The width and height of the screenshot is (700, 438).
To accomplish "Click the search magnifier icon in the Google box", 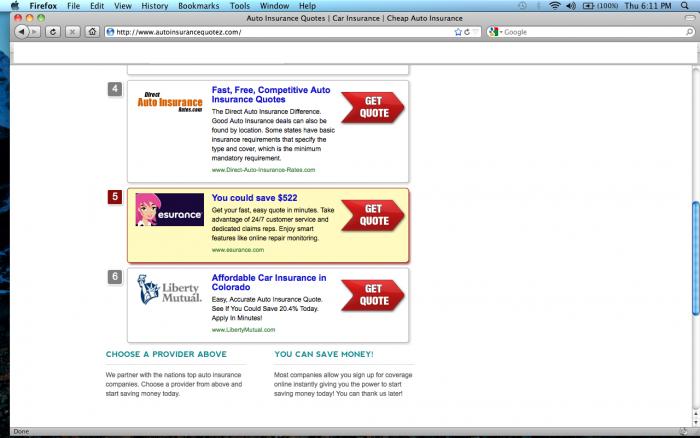I will pyautogui.click(x=689, y=32).
